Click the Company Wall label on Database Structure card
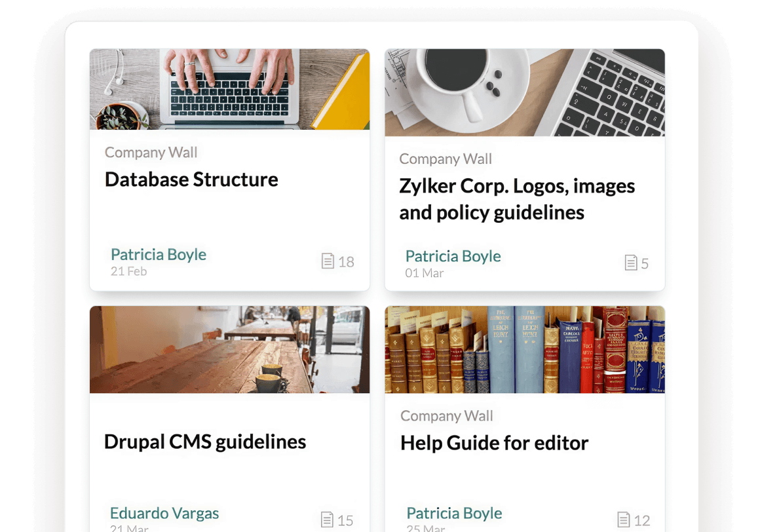The width and height of the screenshot is (760, 532). pyautogui.click(x=151, y=152)
